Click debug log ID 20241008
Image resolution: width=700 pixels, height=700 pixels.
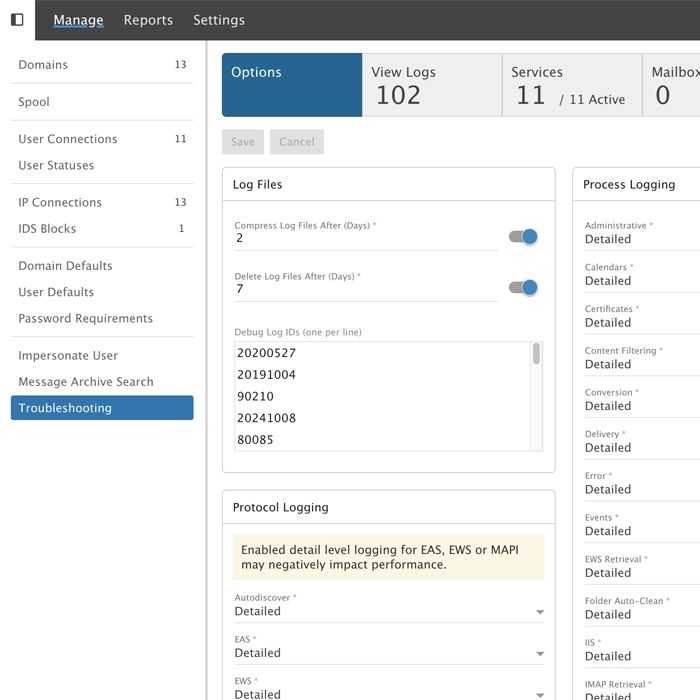point(267,418)
